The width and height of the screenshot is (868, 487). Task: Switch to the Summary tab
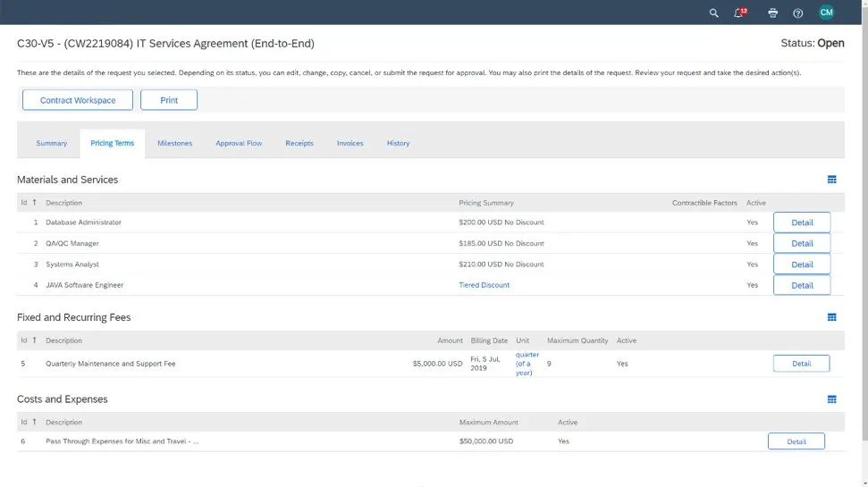pyautogui.click(x=52, y=143)
